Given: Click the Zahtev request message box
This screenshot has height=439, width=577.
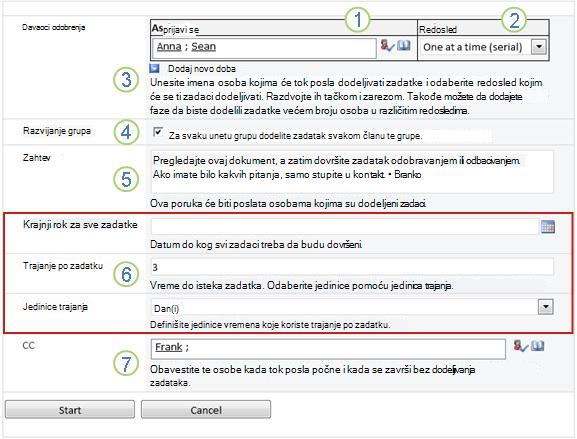Looking at the screenshot, I should pos(352,171).
